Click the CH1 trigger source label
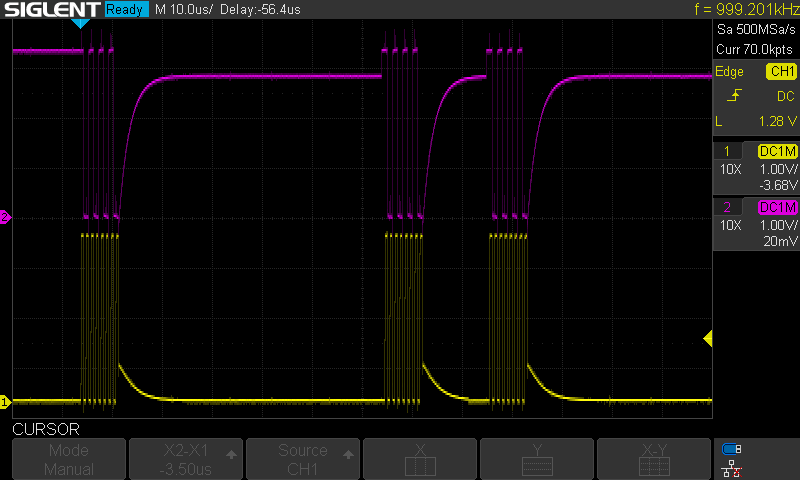This screenshot has width=800, height=480. coord(782,71)
